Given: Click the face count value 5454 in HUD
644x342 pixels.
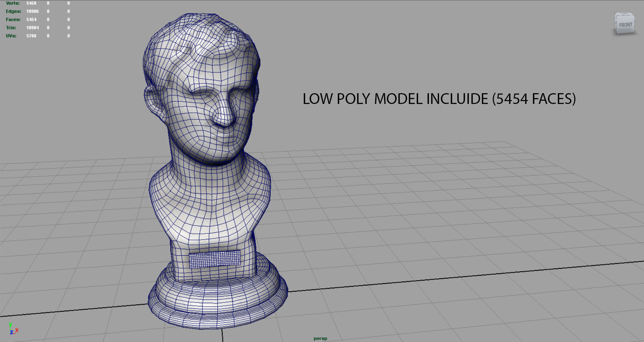Looking at the screenshot, I should point(31,20).
